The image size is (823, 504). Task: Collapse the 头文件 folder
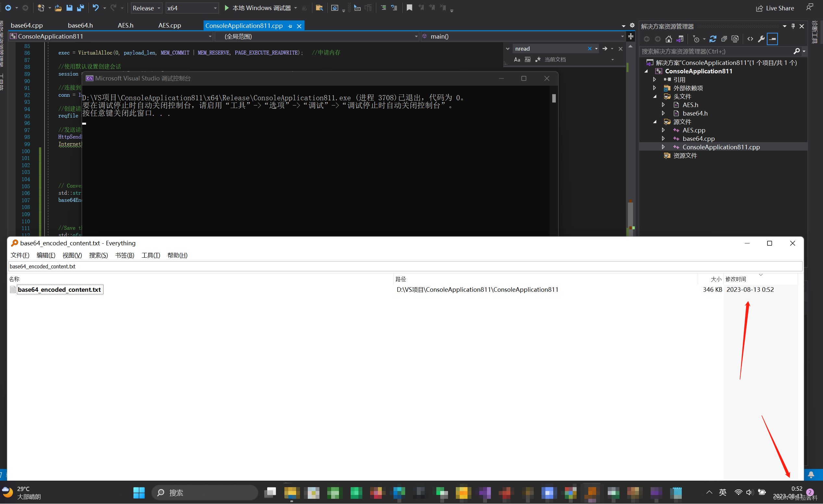(x=655, y=96)
